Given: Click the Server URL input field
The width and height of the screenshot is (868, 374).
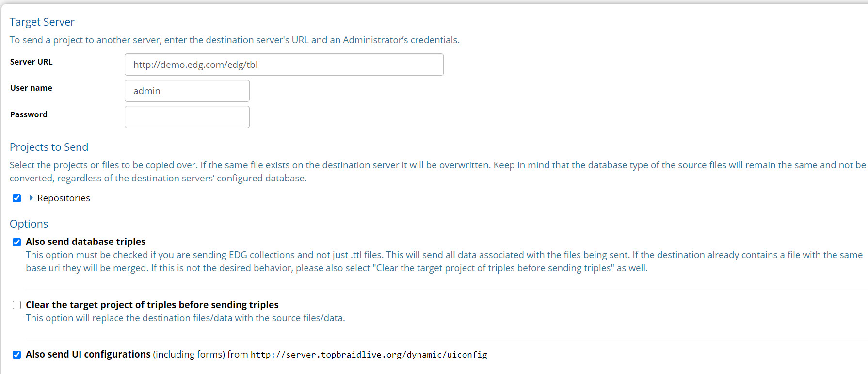Looking at the screenshot, I should click(284, 65).
